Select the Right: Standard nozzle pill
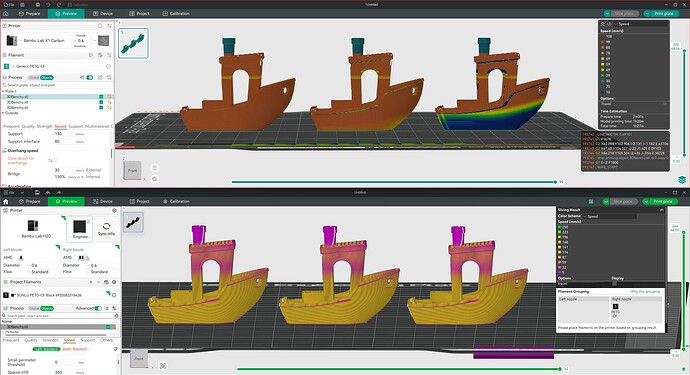The image size is (690, 375). click(x=74, y=349)
